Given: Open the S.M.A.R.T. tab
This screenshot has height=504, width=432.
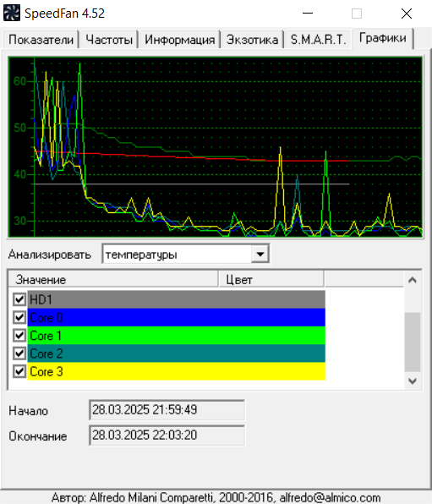Looking at the screenshot, I should [318, 40].
